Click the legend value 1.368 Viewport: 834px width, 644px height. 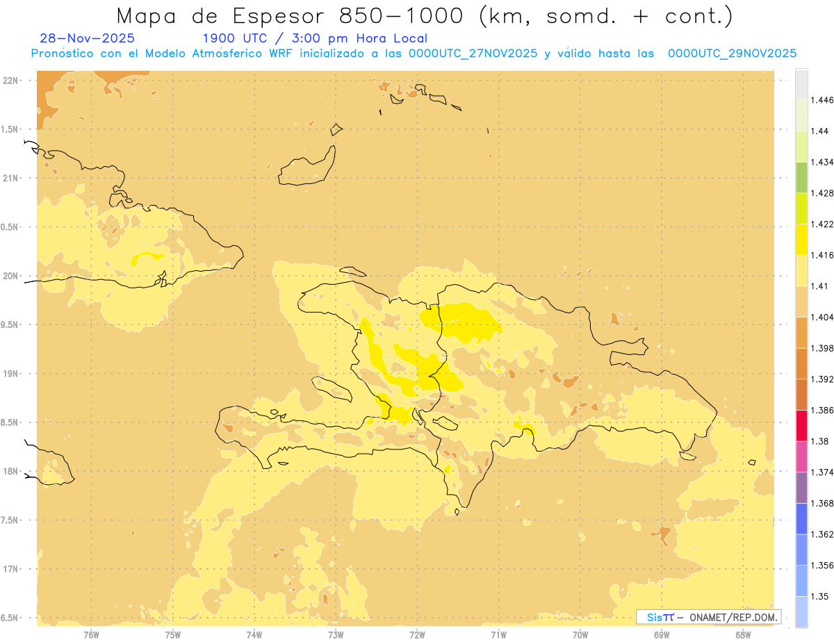point(823,504)
